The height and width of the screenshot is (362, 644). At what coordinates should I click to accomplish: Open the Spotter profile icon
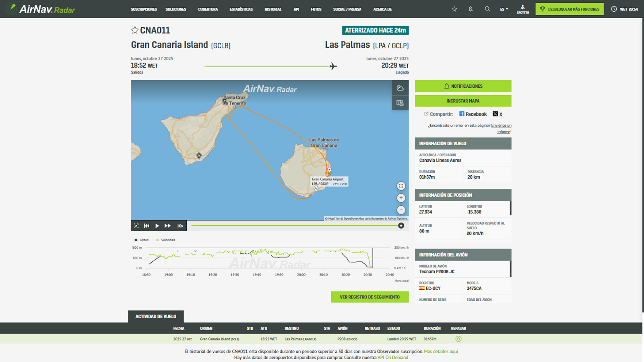coord(523,9)
